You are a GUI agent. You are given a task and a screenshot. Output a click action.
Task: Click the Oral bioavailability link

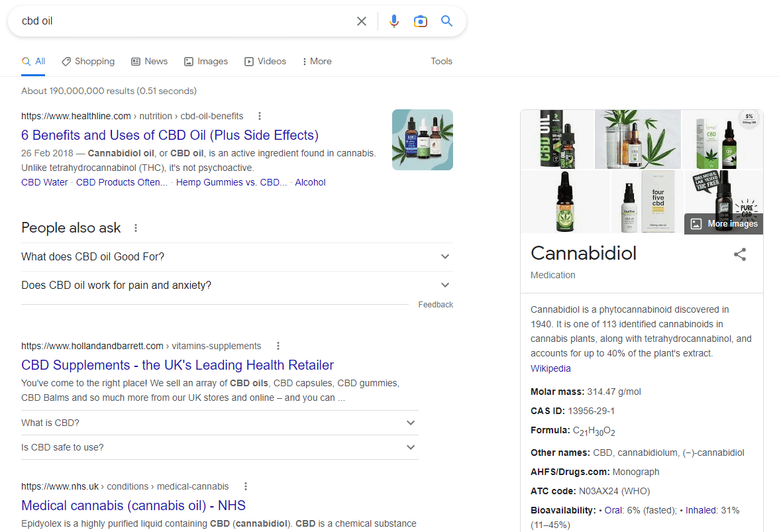point(613,510)
